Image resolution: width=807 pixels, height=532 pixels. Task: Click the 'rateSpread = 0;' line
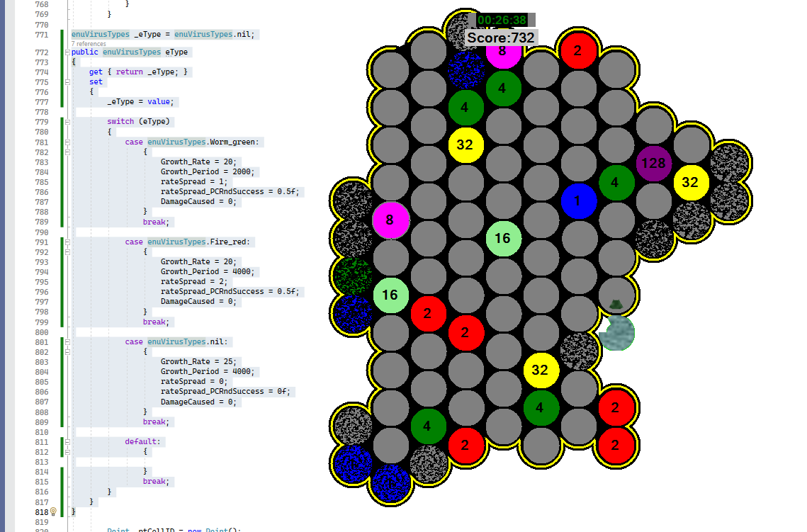tap(194, 382)
